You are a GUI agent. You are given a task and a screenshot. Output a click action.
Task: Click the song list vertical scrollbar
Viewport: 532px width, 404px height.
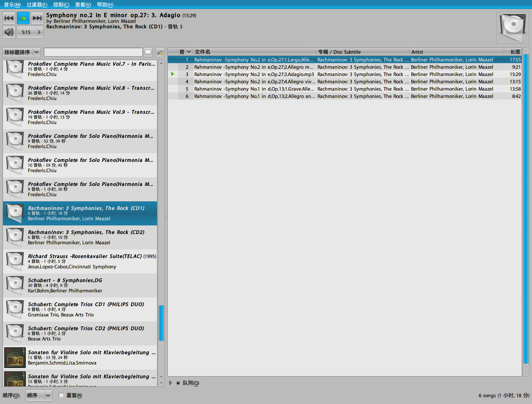click(x=526, y=209)
